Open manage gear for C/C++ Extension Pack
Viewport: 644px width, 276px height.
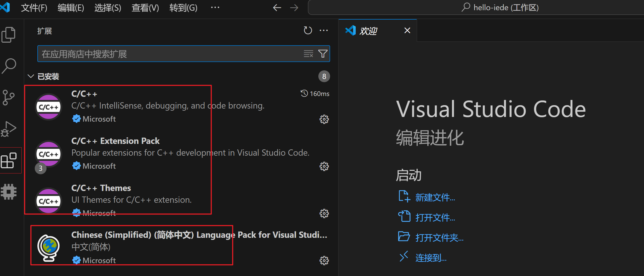tap(324, 166)
